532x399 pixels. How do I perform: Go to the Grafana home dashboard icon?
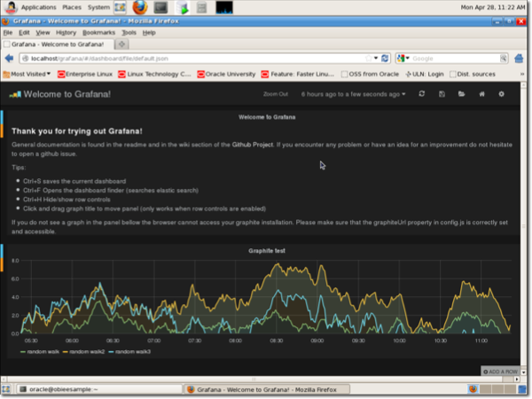(x=481, y=94)
